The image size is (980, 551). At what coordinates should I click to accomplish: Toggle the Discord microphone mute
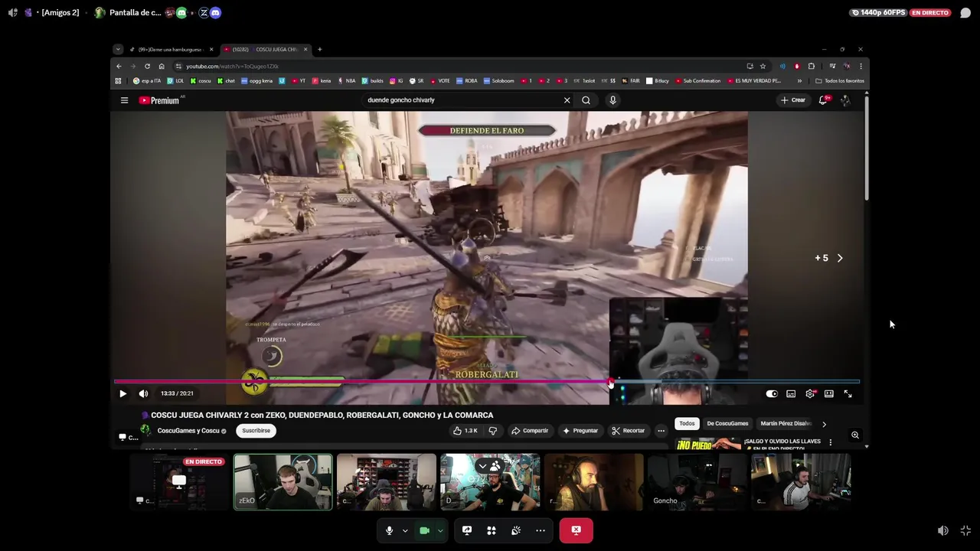pos(389,530)
